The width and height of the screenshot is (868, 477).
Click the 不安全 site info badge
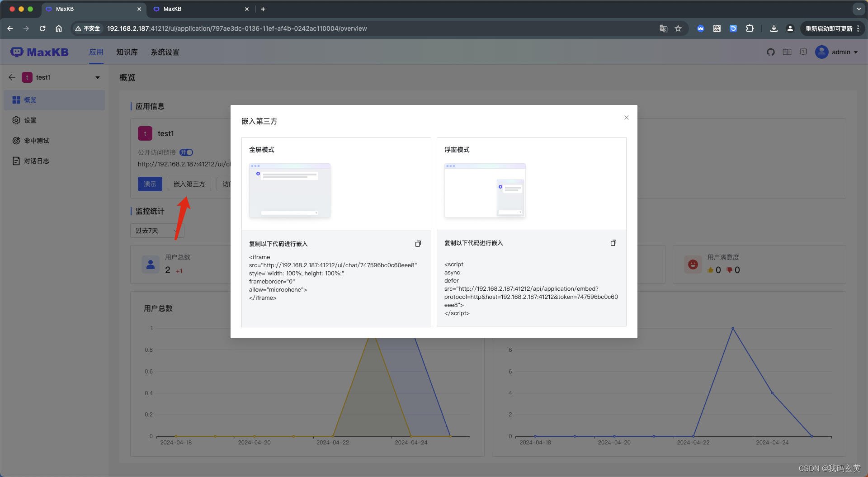88,28
